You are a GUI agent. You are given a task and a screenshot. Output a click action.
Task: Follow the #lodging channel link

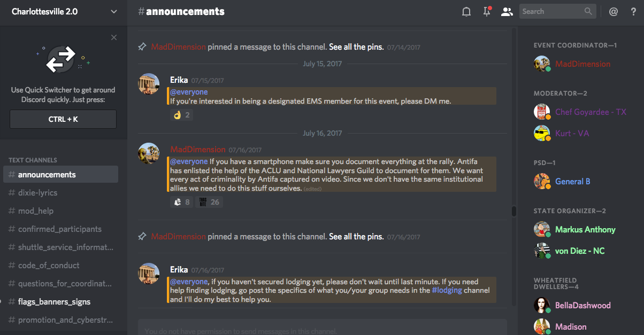(447, 291)
